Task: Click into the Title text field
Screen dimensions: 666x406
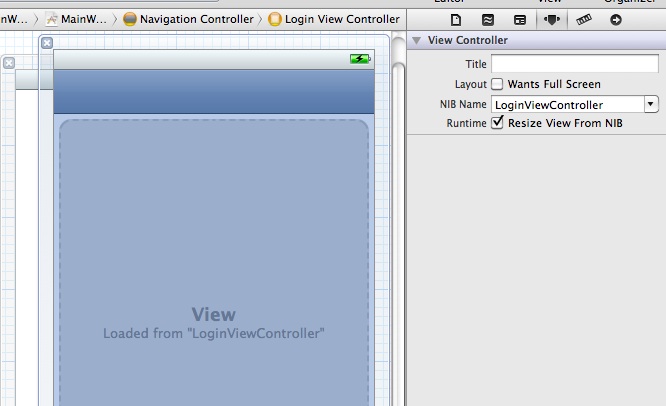Action: coord(573,65)
